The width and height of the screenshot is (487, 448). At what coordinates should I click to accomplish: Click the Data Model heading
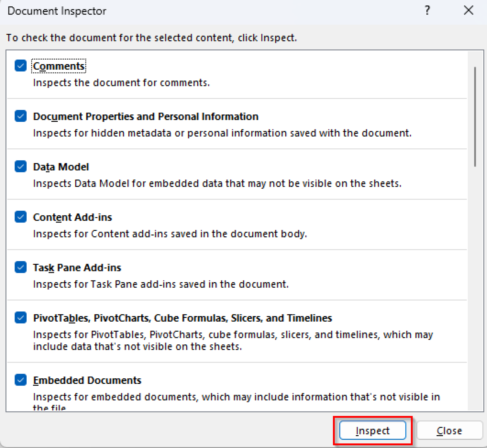[61, 167]
